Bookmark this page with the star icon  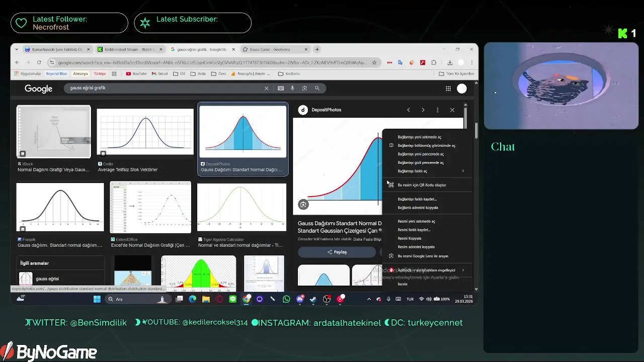[x=374, y=62]
